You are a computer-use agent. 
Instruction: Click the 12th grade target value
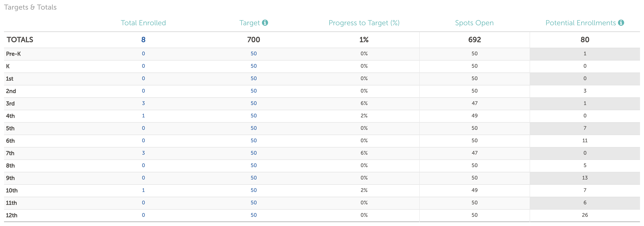254,215
